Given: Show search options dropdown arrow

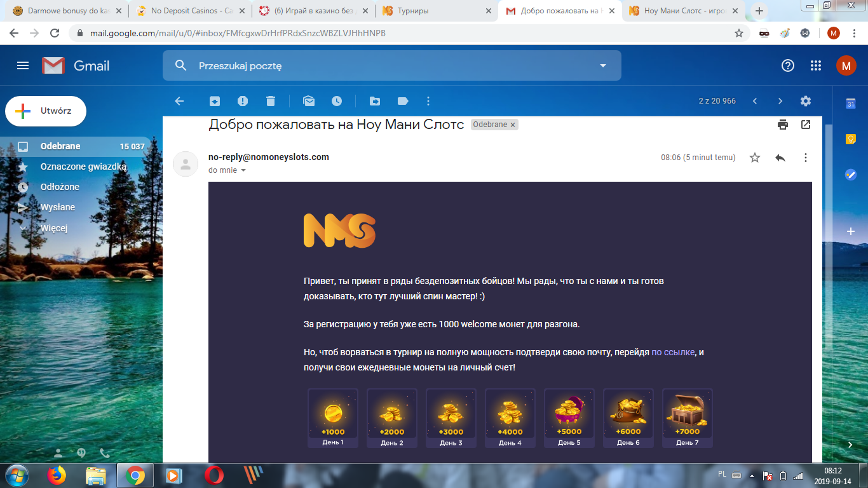Looking at the screenshot, I should click(x=603, y=65).
